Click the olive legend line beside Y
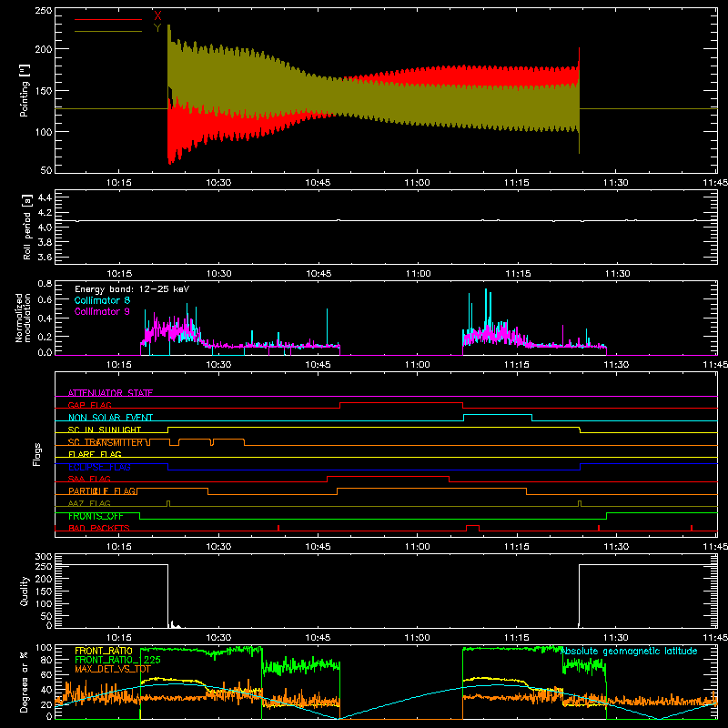 108,32
